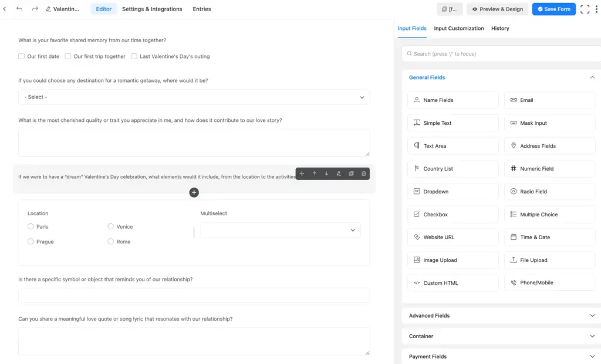The image size is (601, 364).
Task: Switch to the Settings & Integrations tab
Action: click(x=153, y=9)
